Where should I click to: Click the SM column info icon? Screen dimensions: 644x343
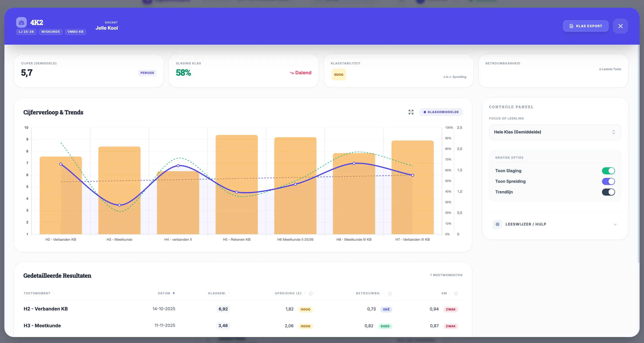click(x=456, y=293)
